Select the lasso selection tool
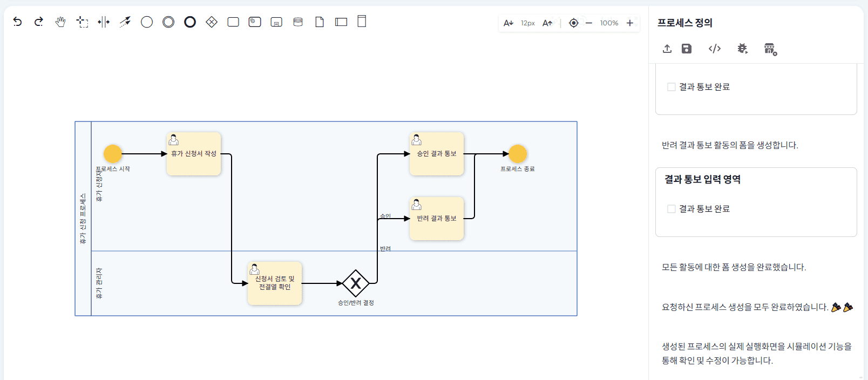Screen dimensions: 868x380 tap(82, 22)
